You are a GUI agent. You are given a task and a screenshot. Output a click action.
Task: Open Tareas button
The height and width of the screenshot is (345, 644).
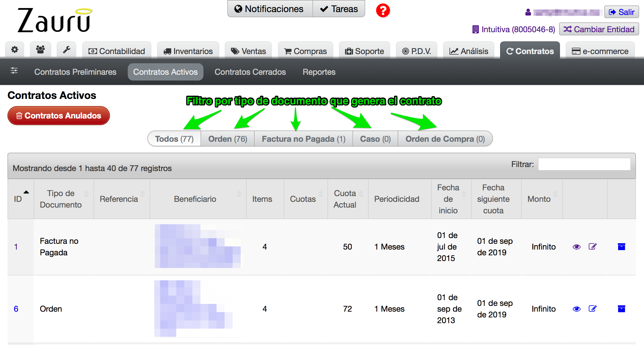pos(339,9)
